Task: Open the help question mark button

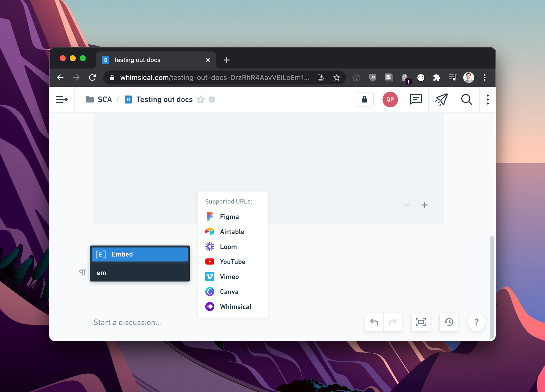Action: pyautogui.click(x=477, y=322)
